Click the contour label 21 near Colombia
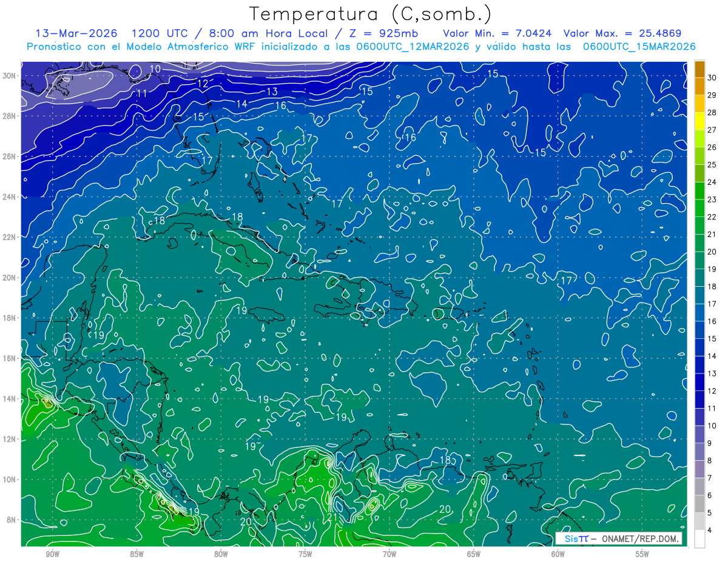728x562 pixels. click(x=332, y=517)
